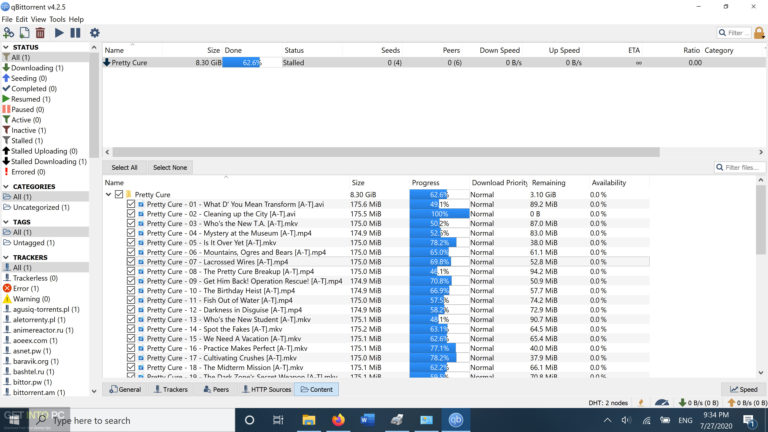Click the upload speed indicator in status bar
This screenshot has height=432, width=768.
747,403
